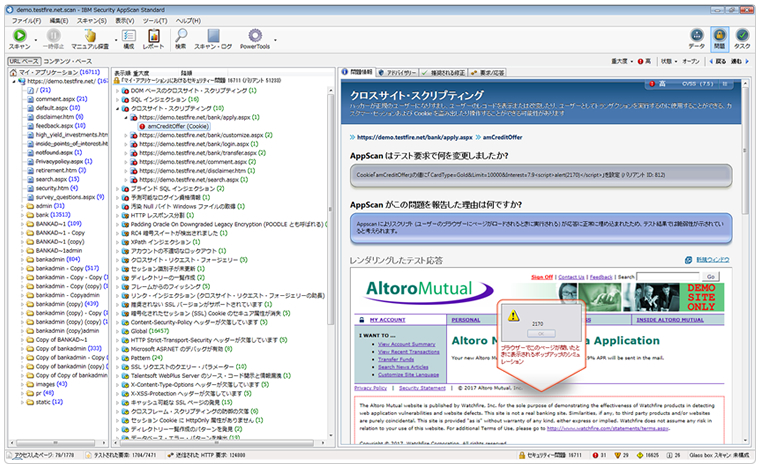Switch to Advisory (アドバイザリー) tab
Viewport: 760px width, 465px height.
397,72
